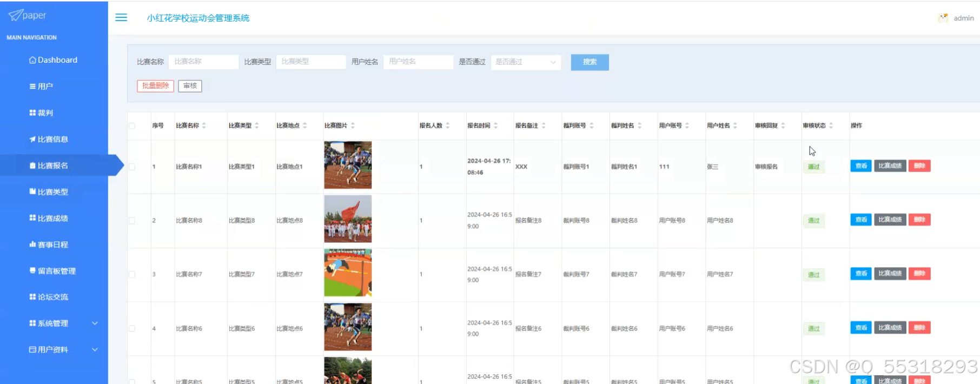Click the 赛事日程 chart icon
This screenshot has width=980, height=384.
pyautogui.click(x=32, y=244)
